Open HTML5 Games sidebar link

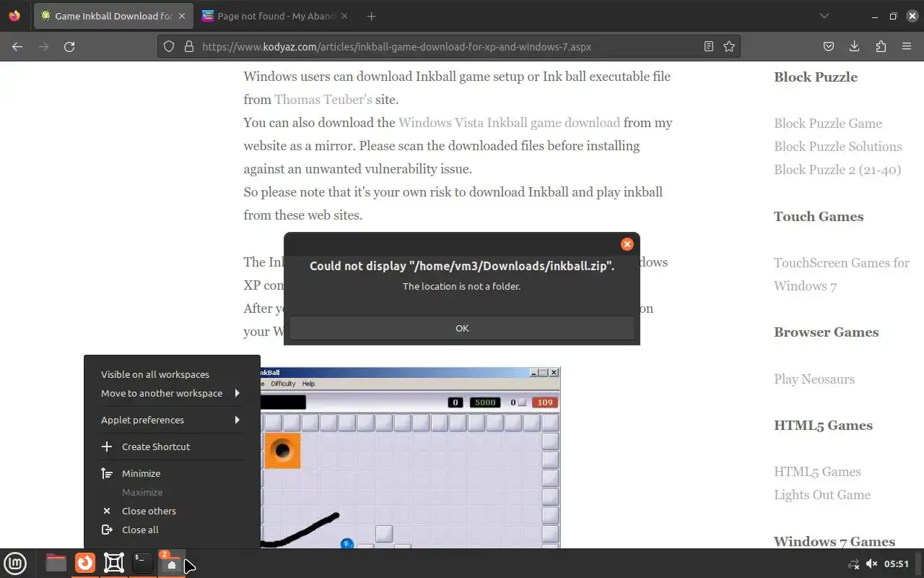[817, 472]
